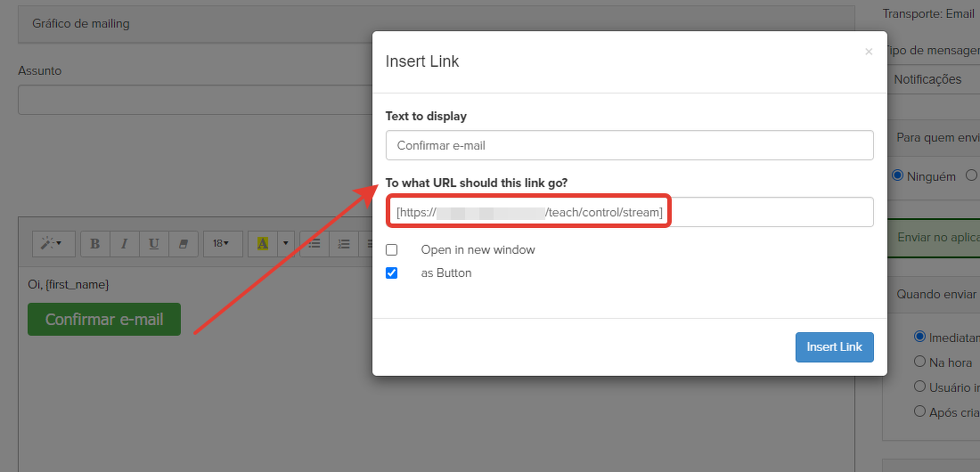Close the Insert Link dialog with X

point(869,53)
